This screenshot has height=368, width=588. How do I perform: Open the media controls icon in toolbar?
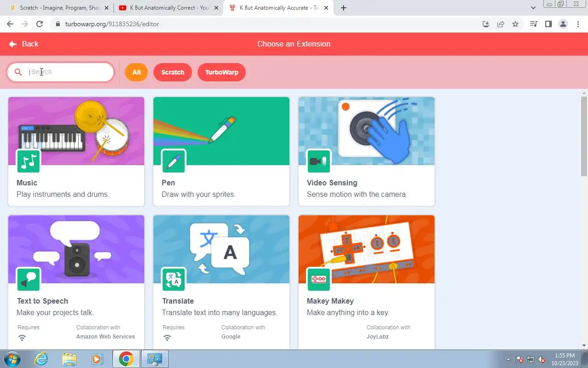tap(533, 24)
